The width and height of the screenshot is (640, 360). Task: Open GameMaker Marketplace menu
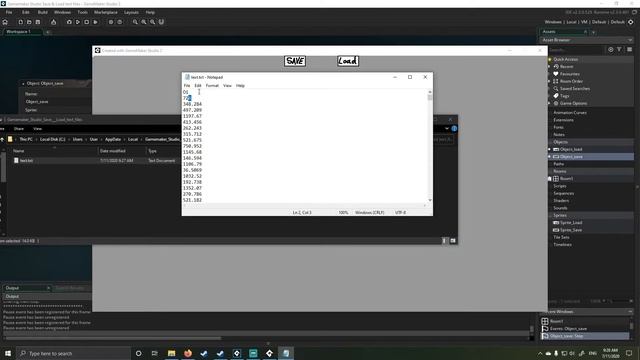pyautogui.click(x=106, y=12)
